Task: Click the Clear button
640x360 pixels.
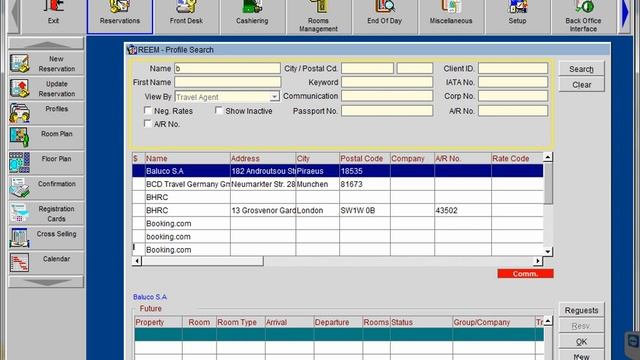Action: (581, 85)
